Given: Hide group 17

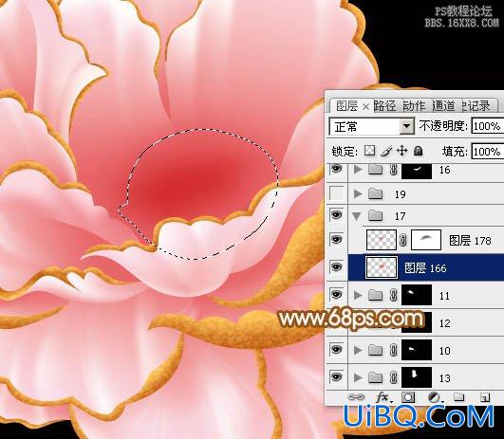Looking at the screenshot, I should (x=336, y=215).
